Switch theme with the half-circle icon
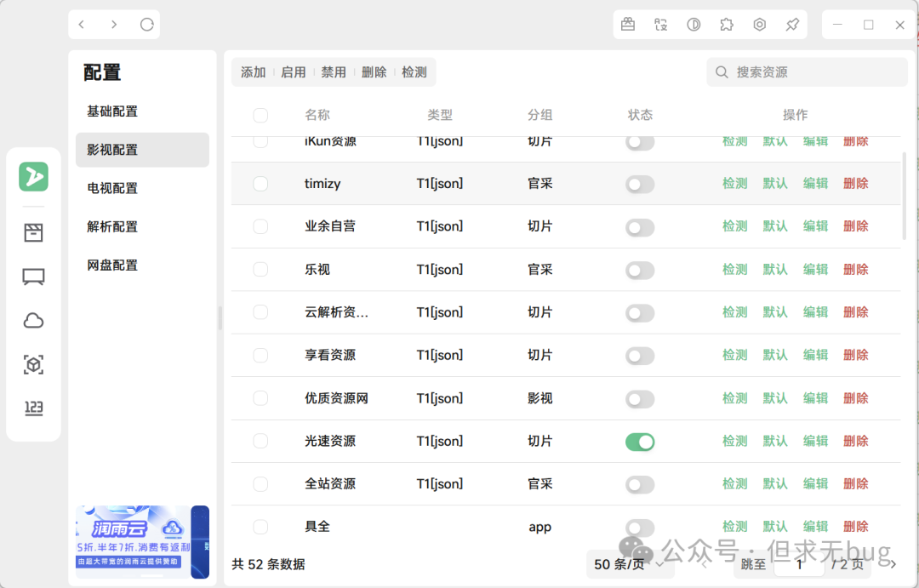The width and height of the screenshot is (919, 588). [x=694, y=25]
